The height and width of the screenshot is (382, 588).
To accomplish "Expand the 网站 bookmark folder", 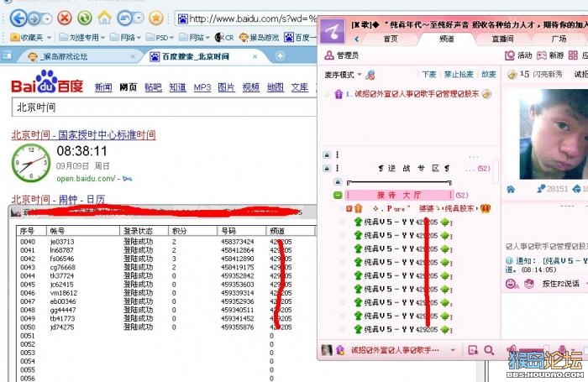I will [207, 38].
